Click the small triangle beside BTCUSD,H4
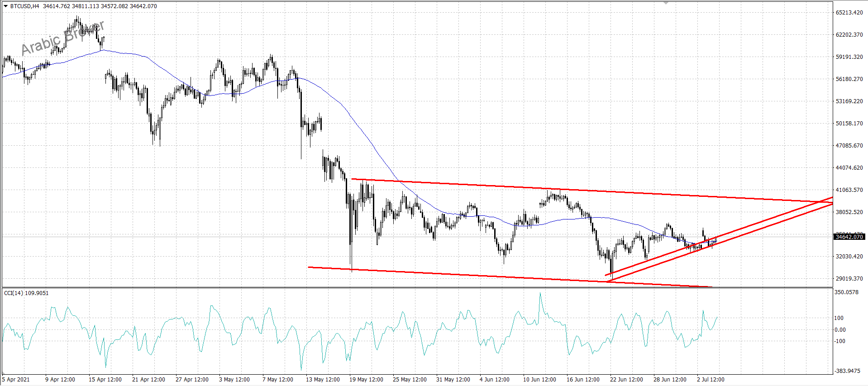This screenshot has height=386, width=868. (x=5, y=6)
